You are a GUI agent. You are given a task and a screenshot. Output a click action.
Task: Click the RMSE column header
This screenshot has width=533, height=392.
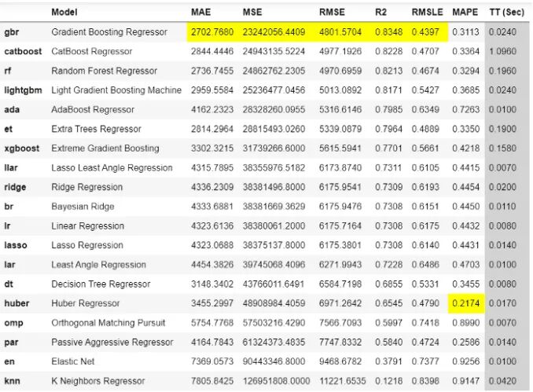pyautogui.click(x=332, y=13)
